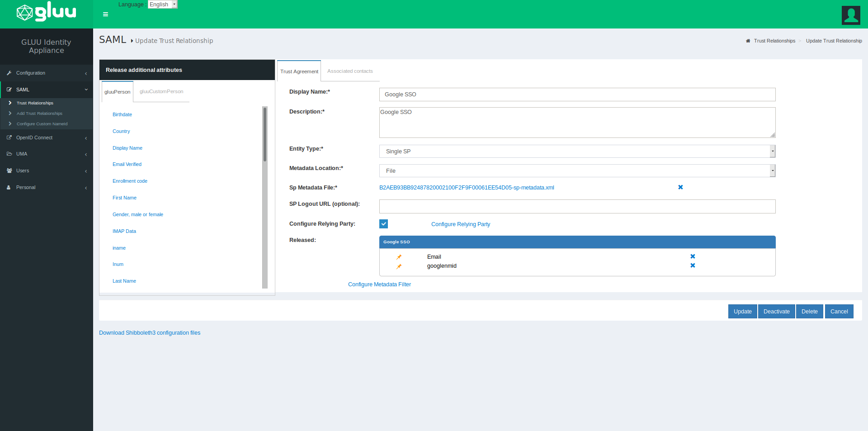This screenshot has height=431, width=868.
Task: Release the Country attribute
Action: coord(121,131)
